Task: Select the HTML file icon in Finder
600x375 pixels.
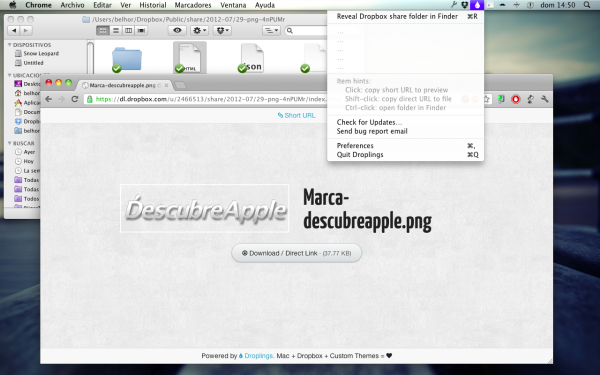Action: point(190,58)
